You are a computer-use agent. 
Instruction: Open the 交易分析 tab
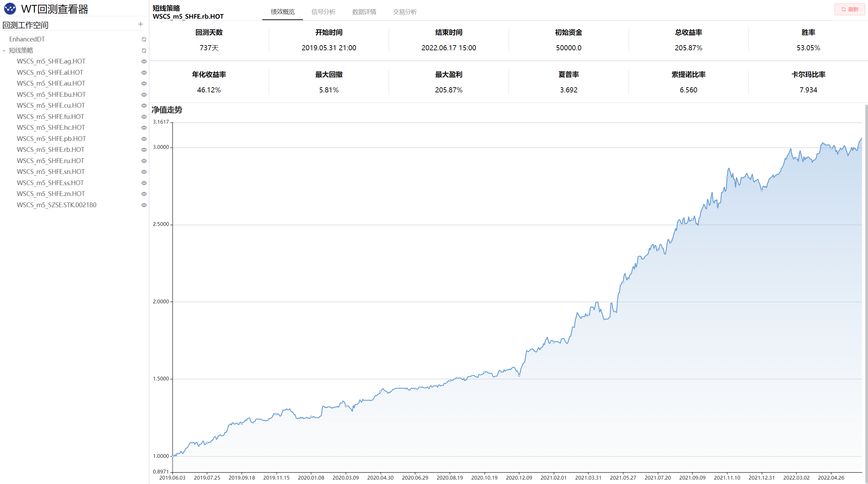click(405, 12)
